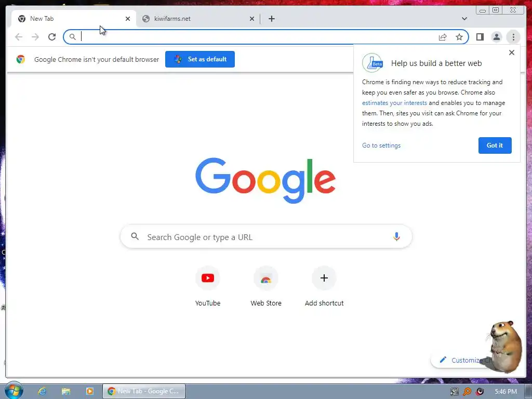
Task: Bookmark this tab with the star icon
Action: pyautogui.click(x=459, y=37)
